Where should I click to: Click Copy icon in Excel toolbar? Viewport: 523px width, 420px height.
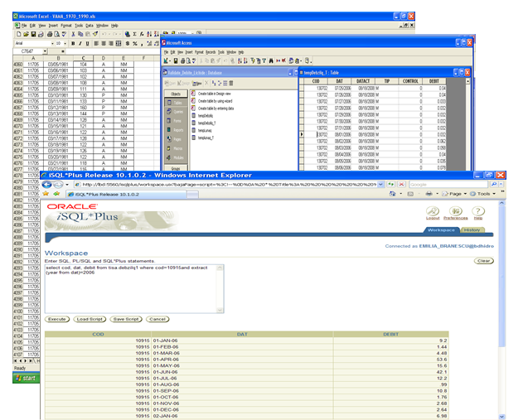tap(80, 34)
